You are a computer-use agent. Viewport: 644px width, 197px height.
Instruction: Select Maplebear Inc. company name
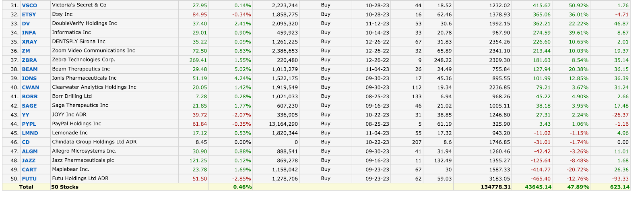tap(70, 169)
